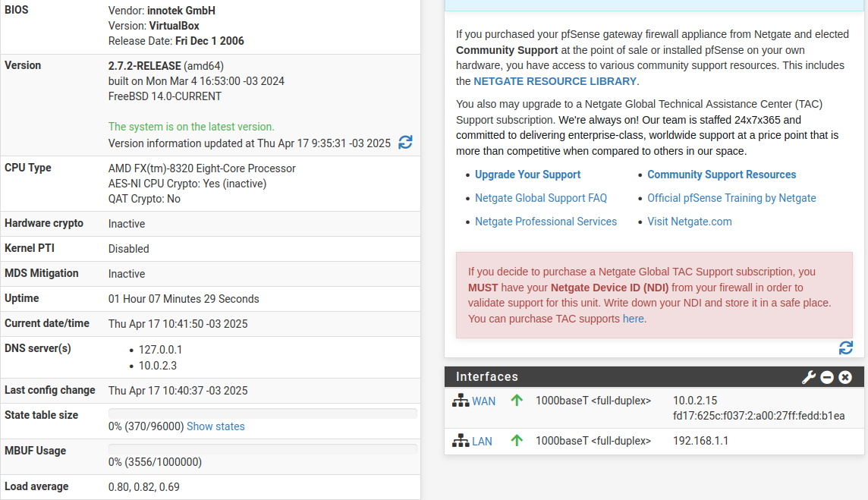Click LAN network interface icon

click(461, 441)
